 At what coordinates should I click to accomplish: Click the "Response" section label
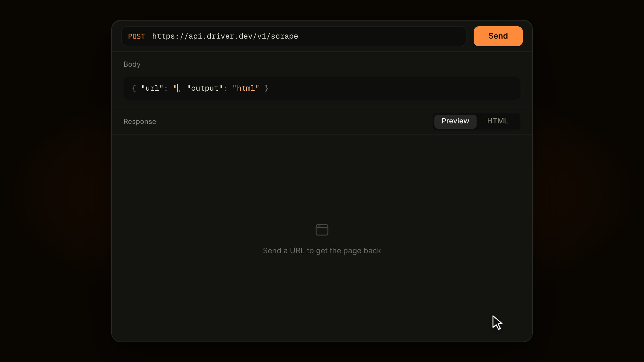point(140,122)
